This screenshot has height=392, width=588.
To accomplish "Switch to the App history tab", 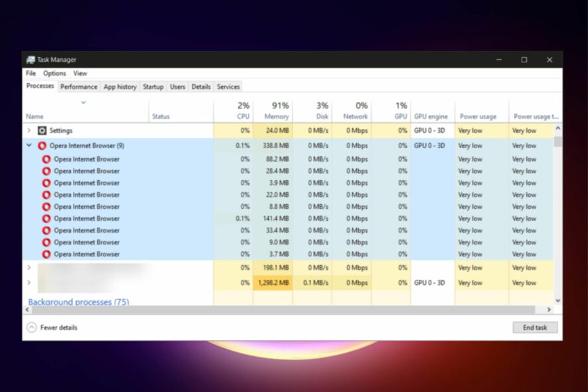I will [x=120, y=87].
